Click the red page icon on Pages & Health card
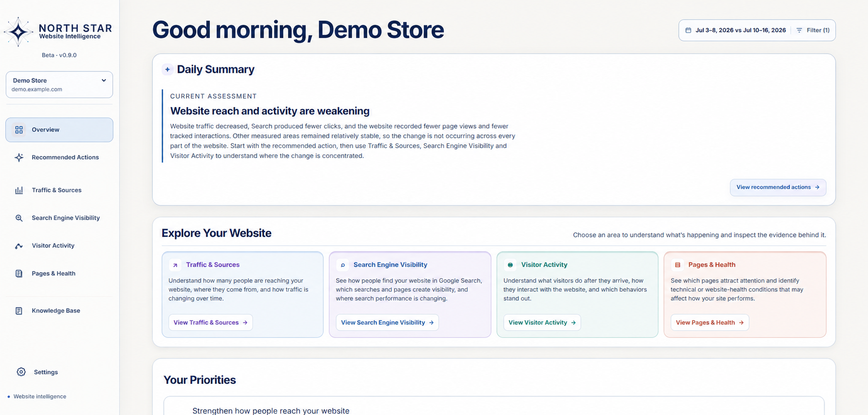The width and height of the screenshot is (868, 415). coord(678,265)
